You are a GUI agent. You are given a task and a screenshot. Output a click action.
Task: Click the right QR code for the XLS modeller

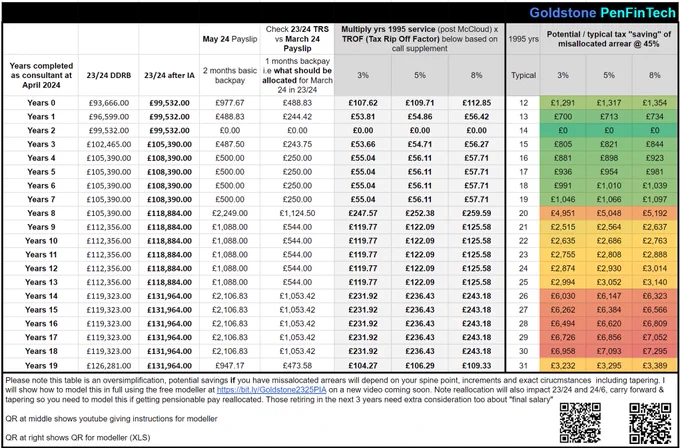pyautogui.click(x=650, y=422)
